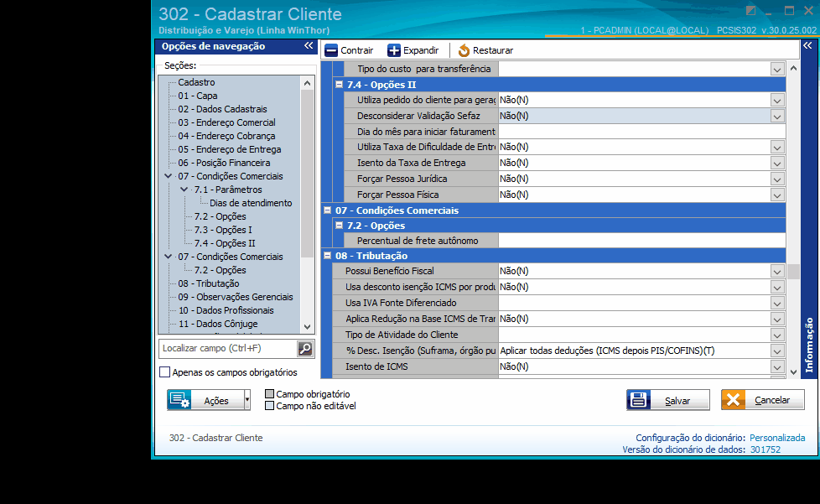Collapse the 7.4 - Opções II group
The width and height of the screenshot is (820, 504).
tap(339, 84)
